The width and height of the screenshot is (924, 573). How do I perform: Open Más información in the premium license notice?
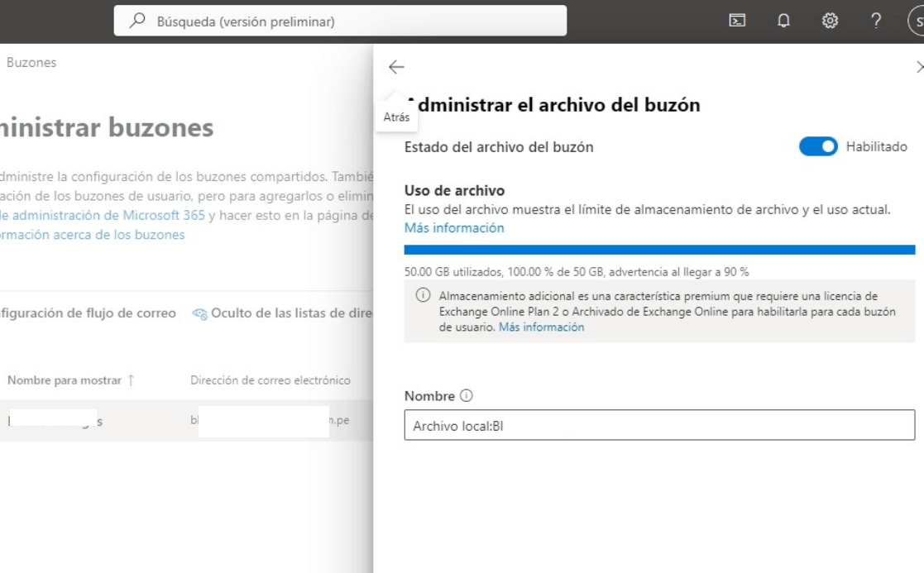coord(541,327)
